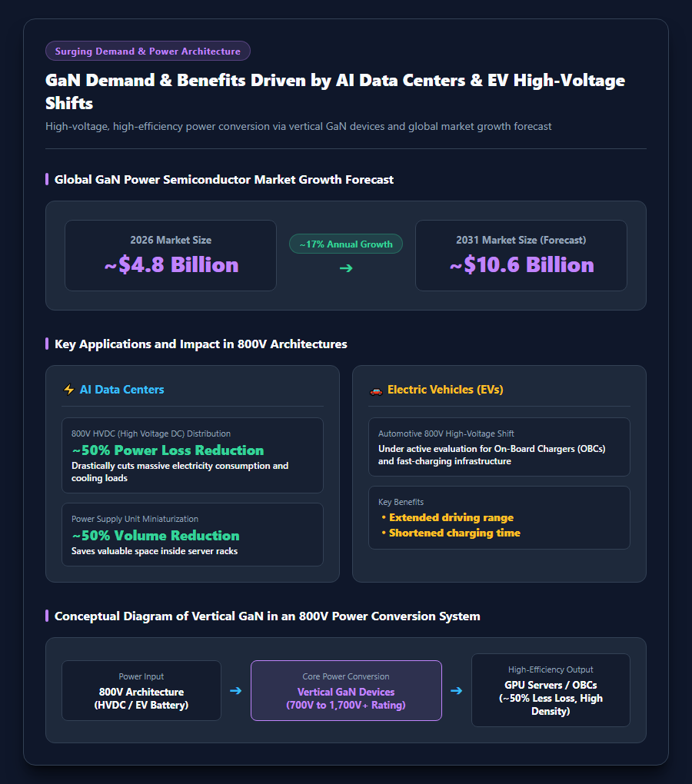The height and width of the screenshot is (784, 692).
Task: Click heading 'Global GaN Power Semiconductor Market Growth Forecast'
Action: [224, 180]
